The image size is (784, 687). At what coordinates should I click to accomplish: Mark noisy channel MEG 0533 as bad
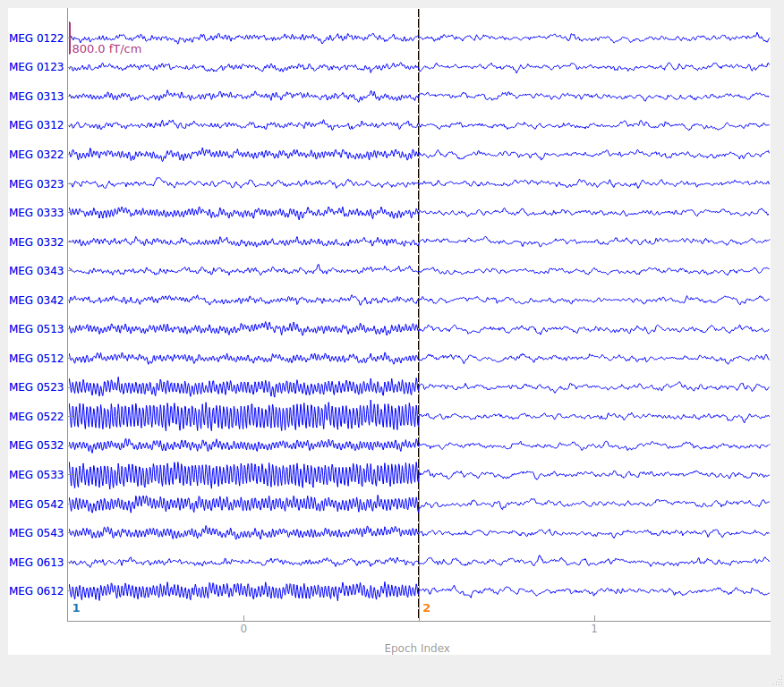pyautogui.click(x=37, y=475)
